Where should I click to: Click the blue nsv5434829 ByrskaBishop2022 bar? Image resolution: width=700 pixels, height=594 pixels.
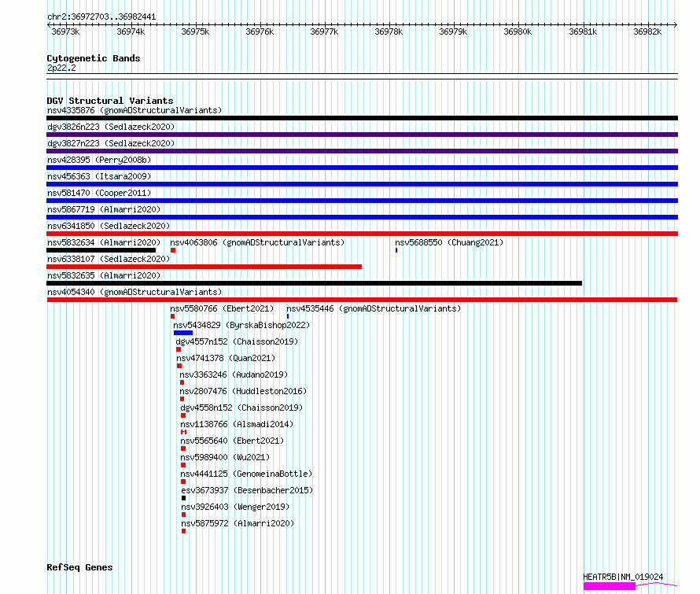point(183,333)
